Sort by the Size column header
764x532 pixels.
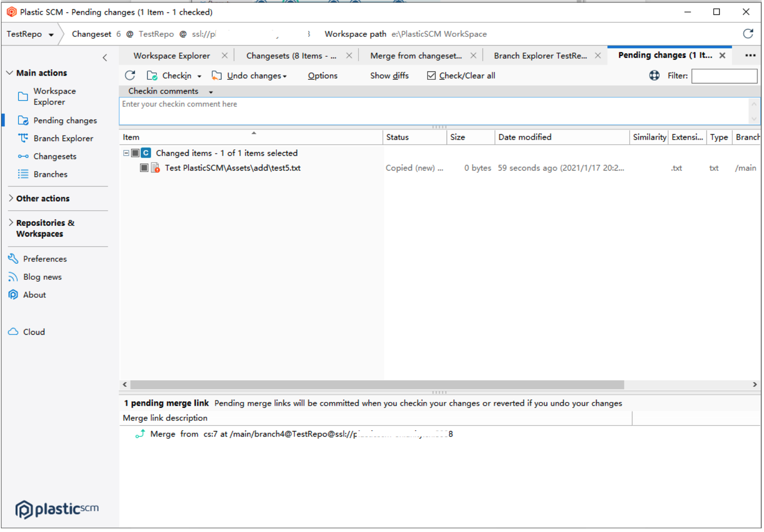pos(471,137)
